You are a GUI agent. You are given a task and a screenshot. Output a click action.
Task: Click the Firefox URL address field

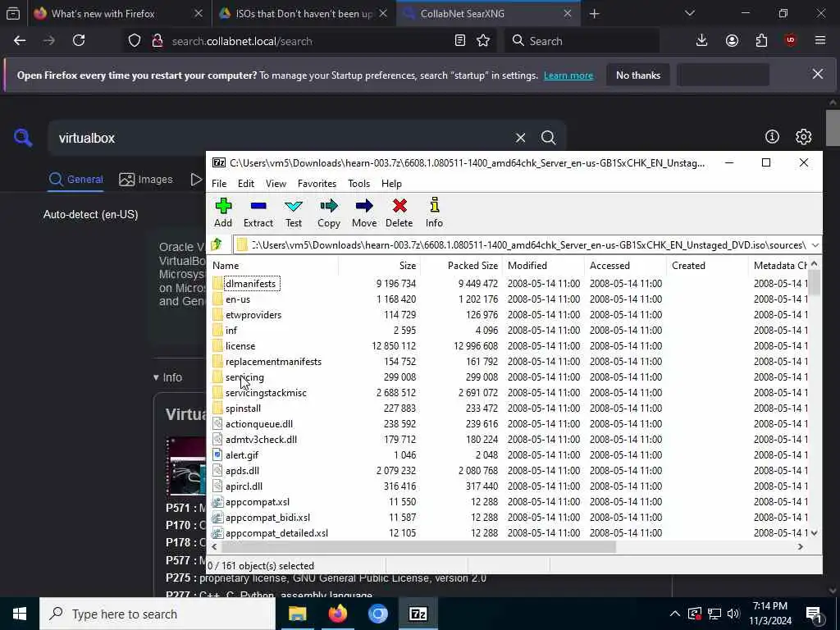pyautogui.click(x=311, y=41)
